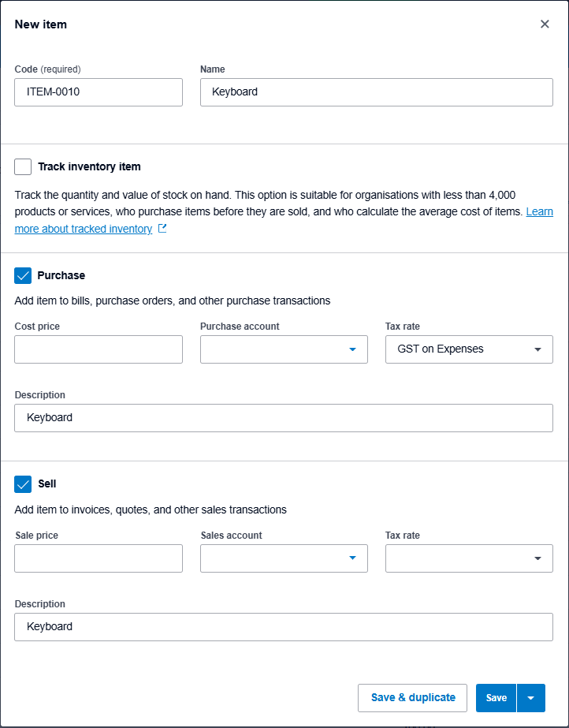
Task: Click the Name field showing Keyboard
Action: click(x=377, y=92)
